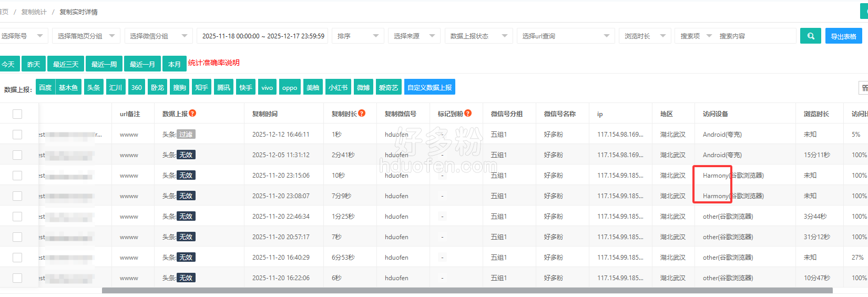Click the green search magnifier button
Viewport: 868px width, 297px height.
tap(810, 36)
